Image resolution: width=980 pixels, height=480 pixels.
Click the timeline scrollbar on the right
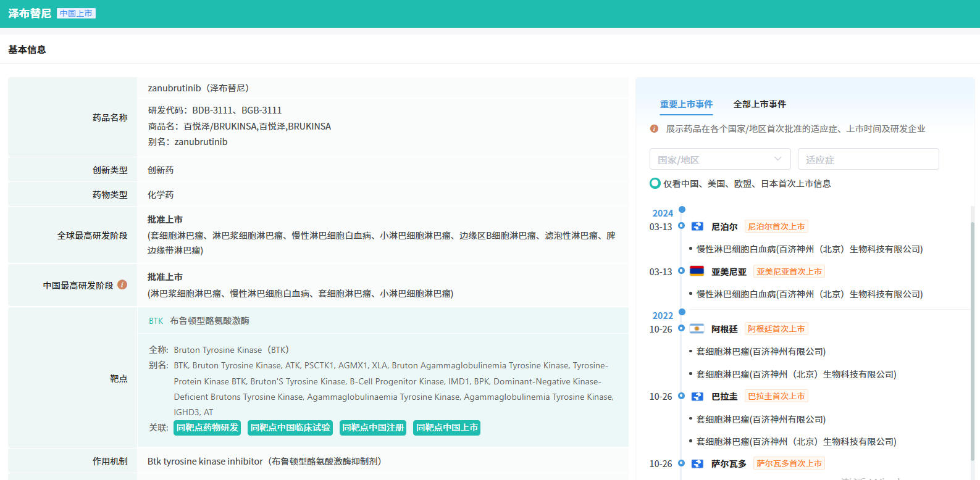pyautogui.click(x=972, y=339)
